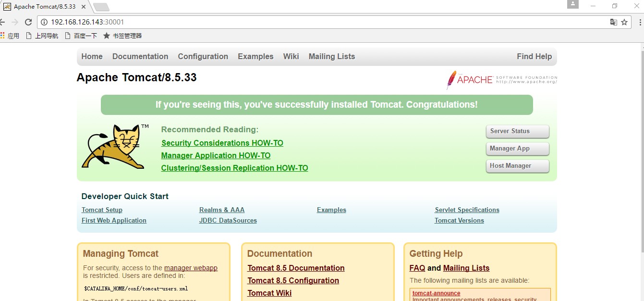View site information icon in address bar
Viewport: 644px width, 301px height.
tap(44, 22)
